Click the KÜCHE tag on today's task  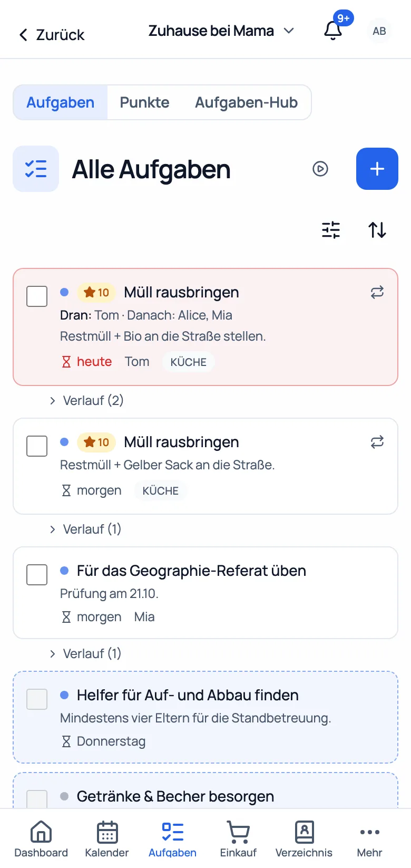tap(189, 362)
